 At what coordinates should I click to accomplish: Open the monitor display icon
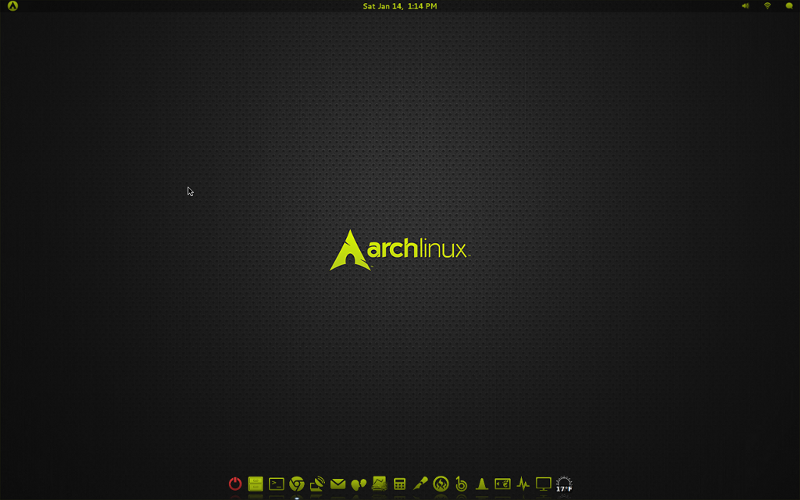[543, 484]
